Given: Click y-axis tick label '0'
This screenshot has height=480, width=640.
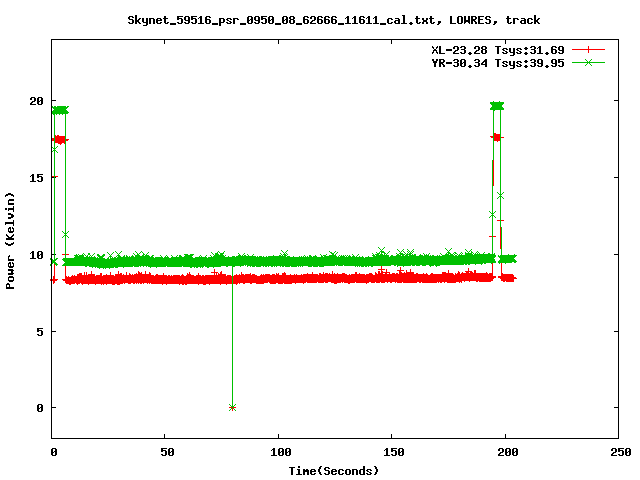Looking at the screenshot, I should pyautogui.click(x=40, y=408).
